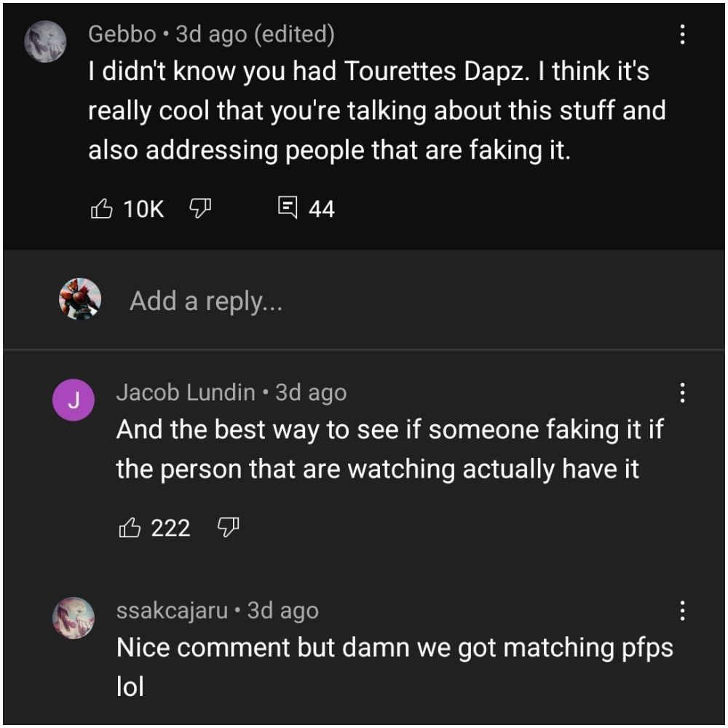
Task: Open the three-dot menu on ssakcajaru's comment
Action: point(681,612)
